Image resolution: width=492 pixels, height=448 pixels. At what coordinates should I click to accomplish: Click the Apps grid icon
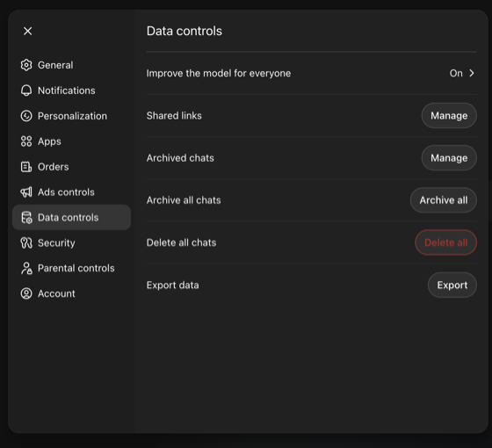(x=26, y=141)
